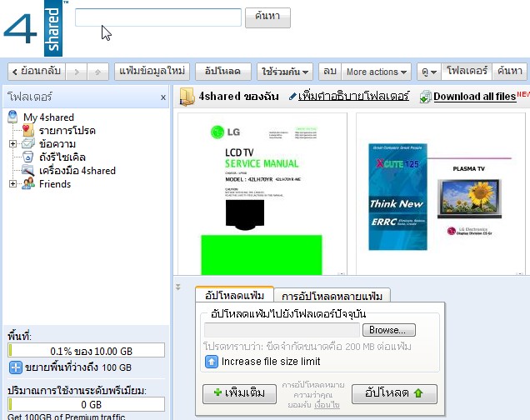Switch to การอัปโหลดหลายแฟ้ม tab
Image resolution: width=530 pixels, height=420 pixels.
pyautogui.click(x=332, y=296)
